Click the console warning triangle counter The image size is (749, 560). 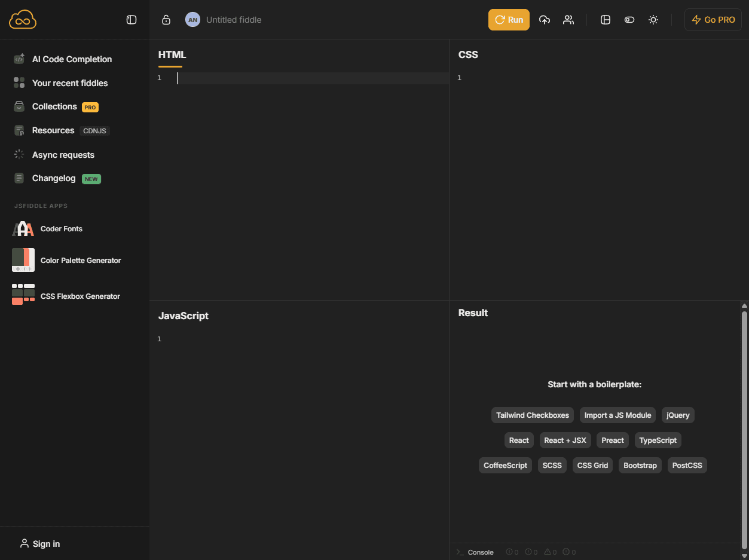pyautogui.click(x=551, y=552)
